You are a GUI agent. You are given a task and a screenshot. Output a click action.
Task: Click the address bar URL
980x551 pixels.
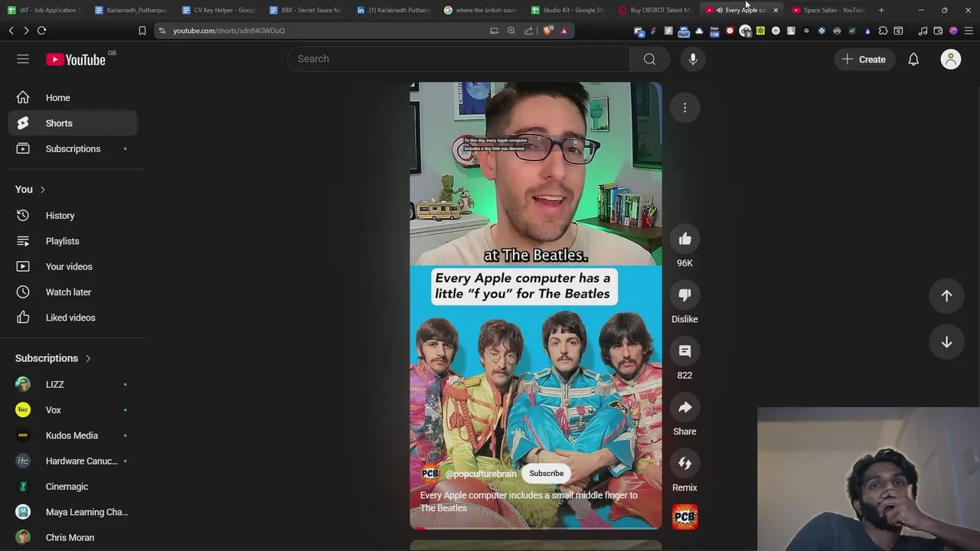click(229, 31)
